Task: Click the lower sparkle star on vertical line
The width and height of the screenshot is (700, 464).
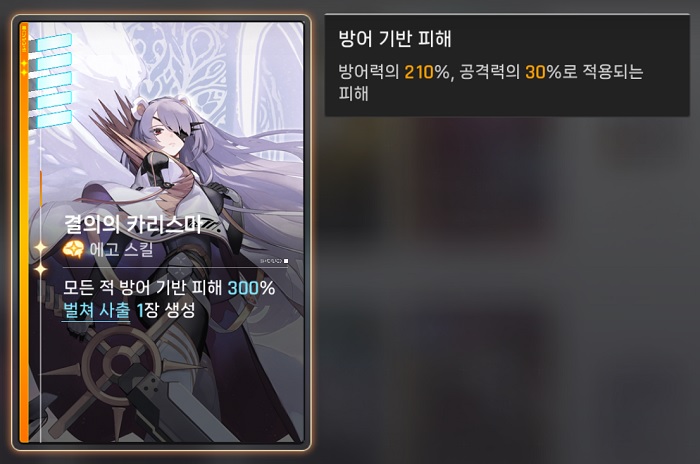Action: 41,269
